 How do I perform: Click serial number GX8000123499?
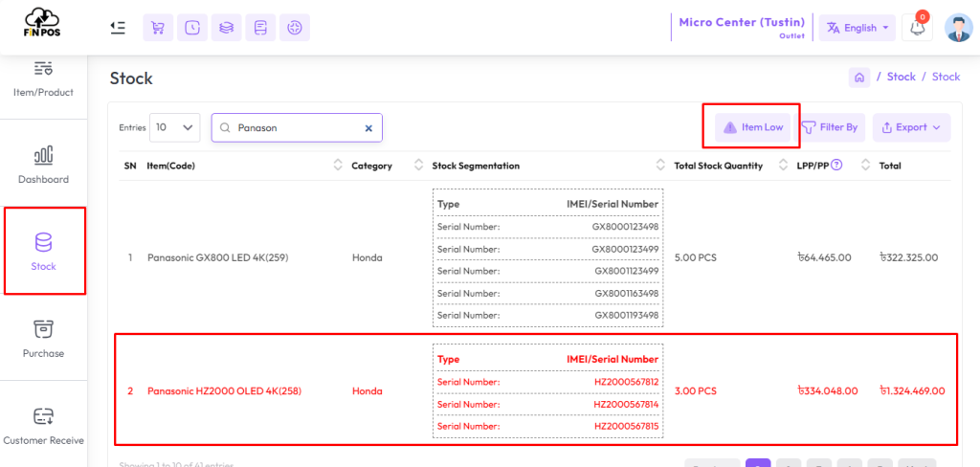[625, 249]
